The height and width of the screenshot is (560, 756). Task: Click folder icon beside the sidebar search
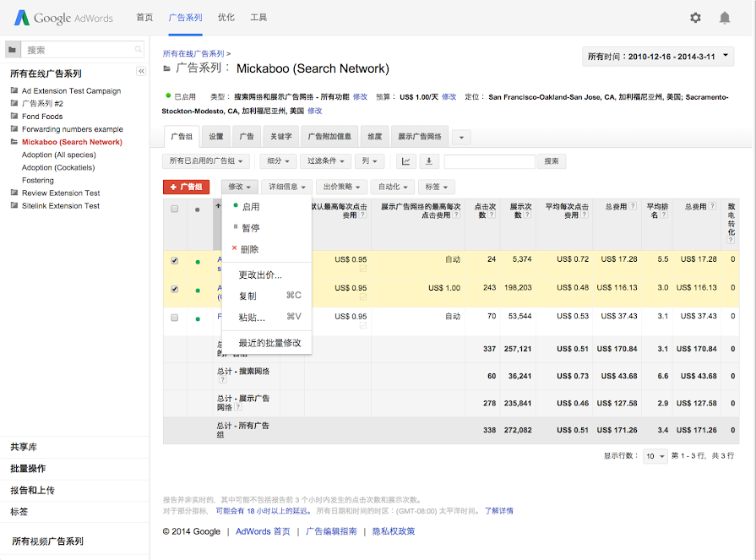coord(12,50)
